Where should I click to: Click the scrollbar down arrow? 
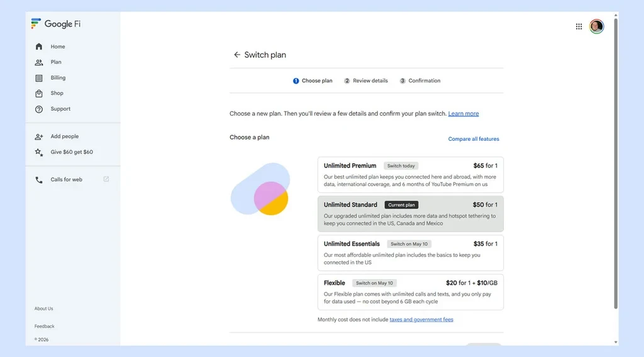[616, 342]
